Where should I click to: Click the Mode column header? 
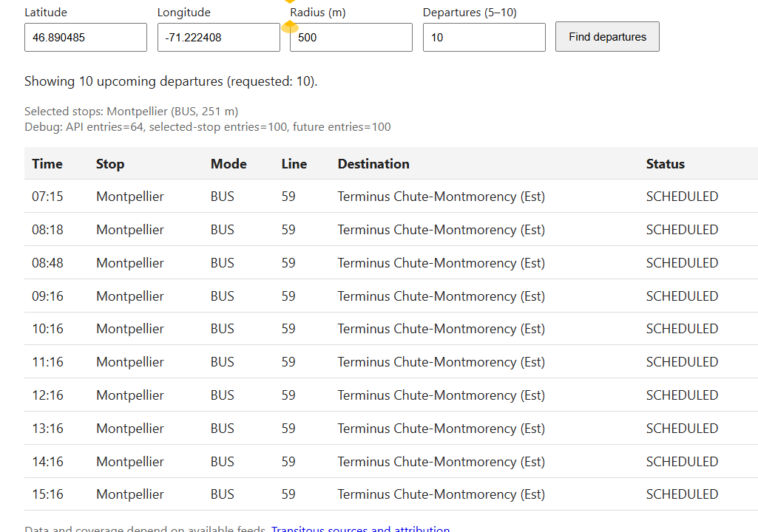point(229,164)
